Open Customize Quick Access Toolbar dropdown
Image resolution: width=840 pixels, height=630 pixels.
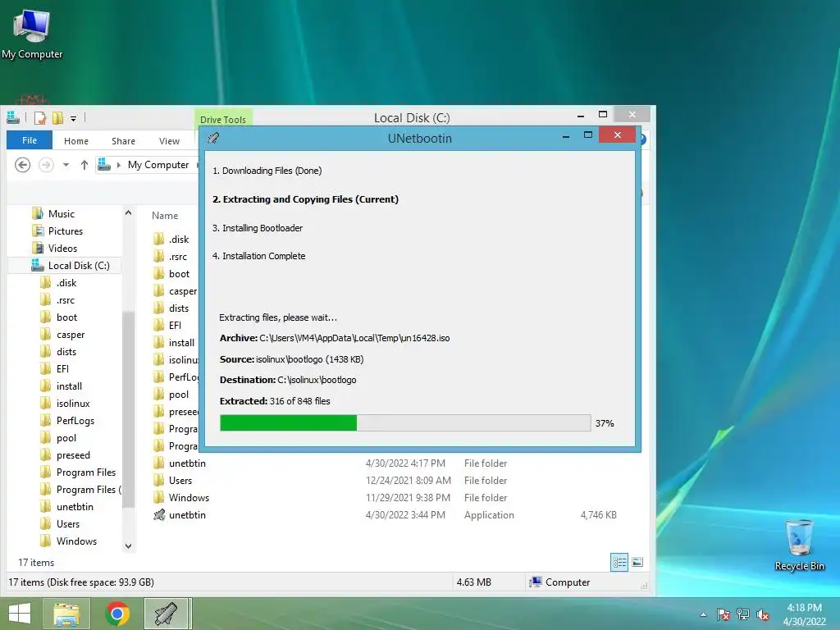pos(73,118)
